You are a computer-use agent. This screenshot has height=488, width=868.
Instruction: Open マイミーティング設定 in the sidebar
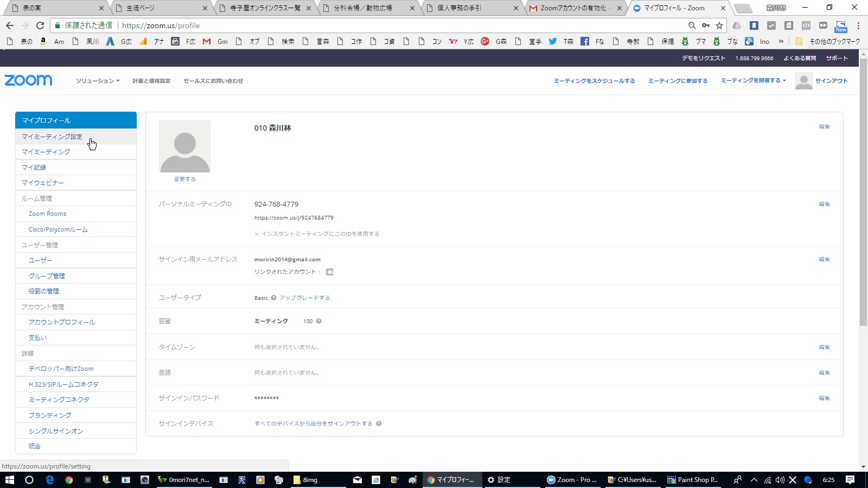(x=76, y=137)
